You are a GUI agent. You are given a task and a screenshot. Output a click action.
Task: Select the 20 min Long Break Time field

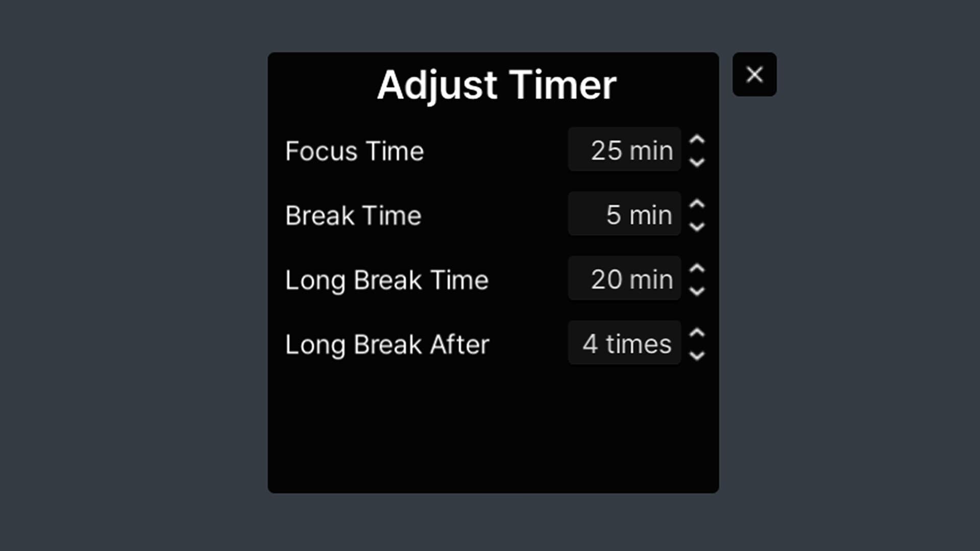click(x=624, y=279)
